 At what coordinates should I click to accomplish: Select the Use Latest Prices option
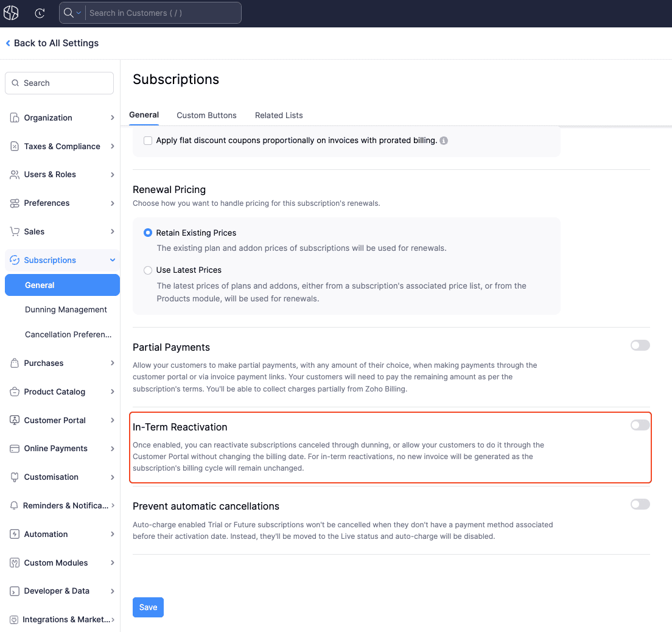pos(147,270)
